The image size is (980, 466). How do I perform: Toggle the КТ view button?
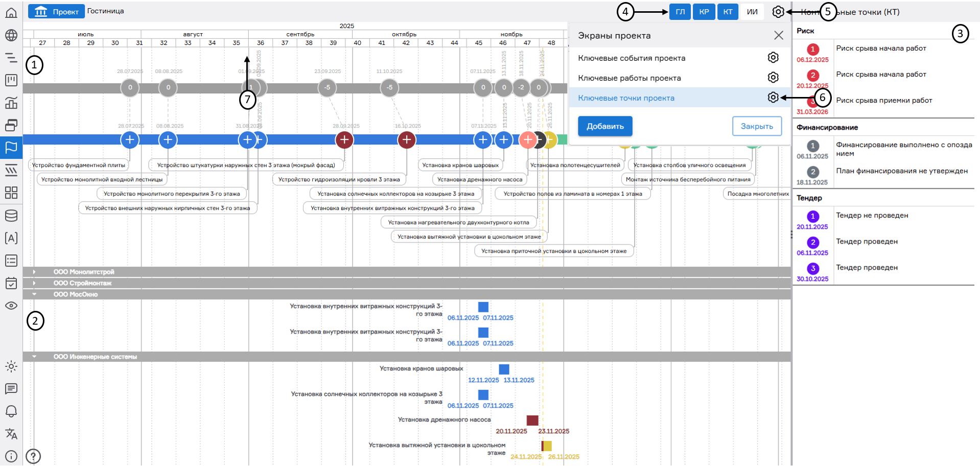coord(728,12)
